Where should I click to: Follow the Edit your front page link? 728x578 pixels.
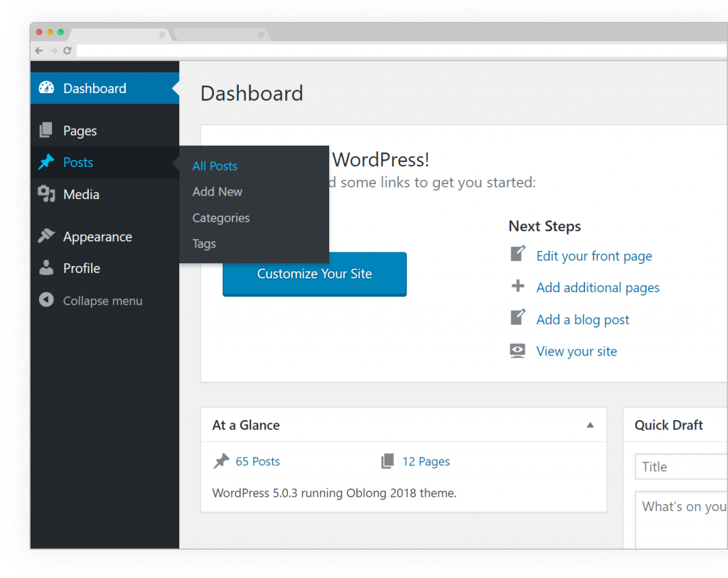click(x=594, y=256)
